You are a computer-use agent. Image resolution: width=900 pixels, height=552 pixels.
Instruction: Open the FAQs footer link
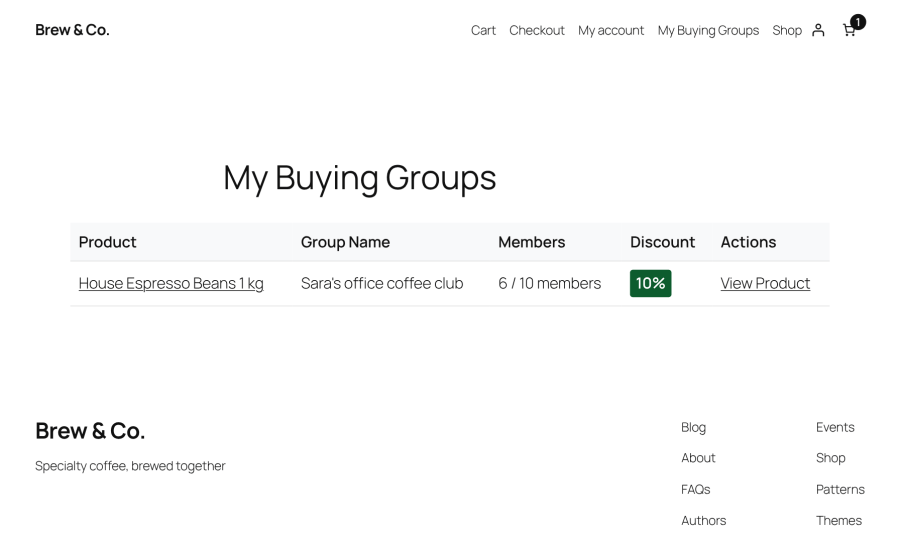tap(696, 489)
